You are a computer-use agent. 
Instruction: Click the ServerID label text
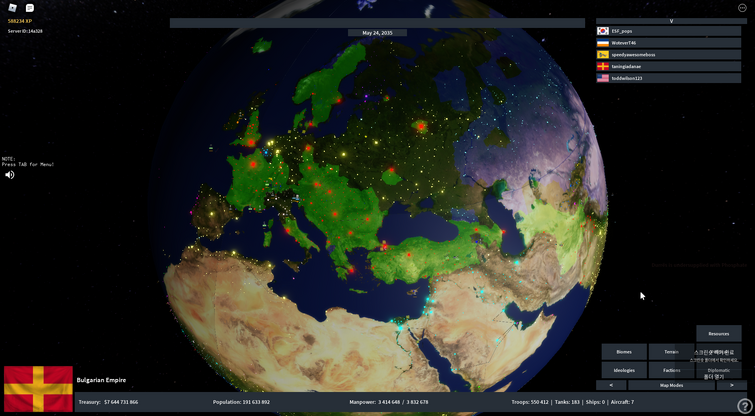pyautogui.click(x=25, y=31)
